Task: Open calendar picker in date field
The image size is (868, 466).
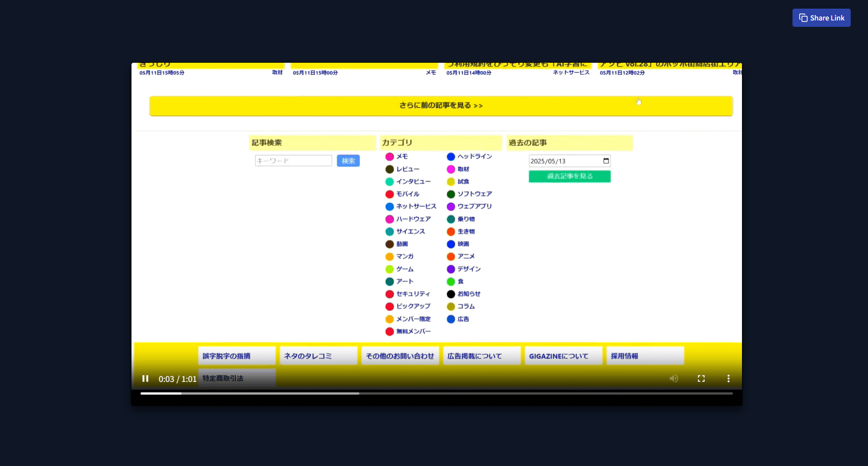Action: pyautogui.click(x=606, y=161)
